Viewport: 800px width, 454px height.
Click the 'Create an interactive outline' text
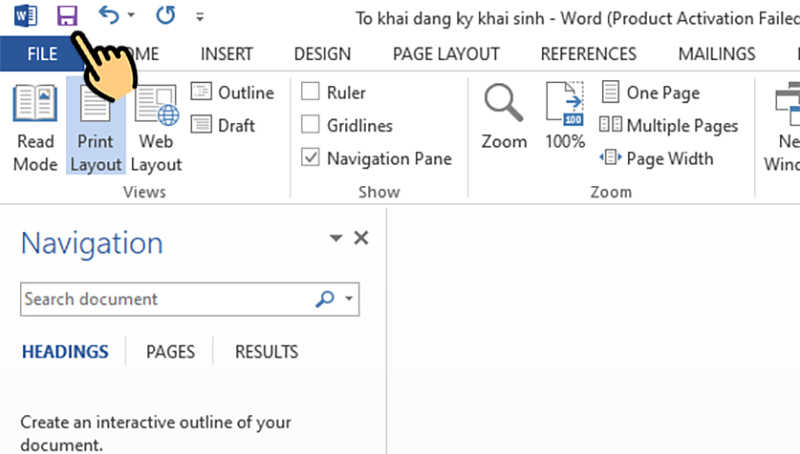(x=156, y=433)
